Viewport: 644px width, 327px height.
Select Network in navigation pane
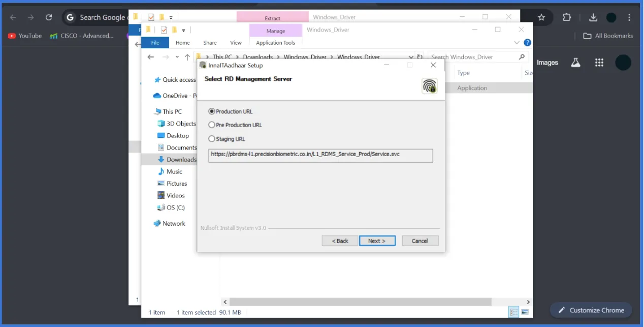pyautogui.click(x=169, y=223)
